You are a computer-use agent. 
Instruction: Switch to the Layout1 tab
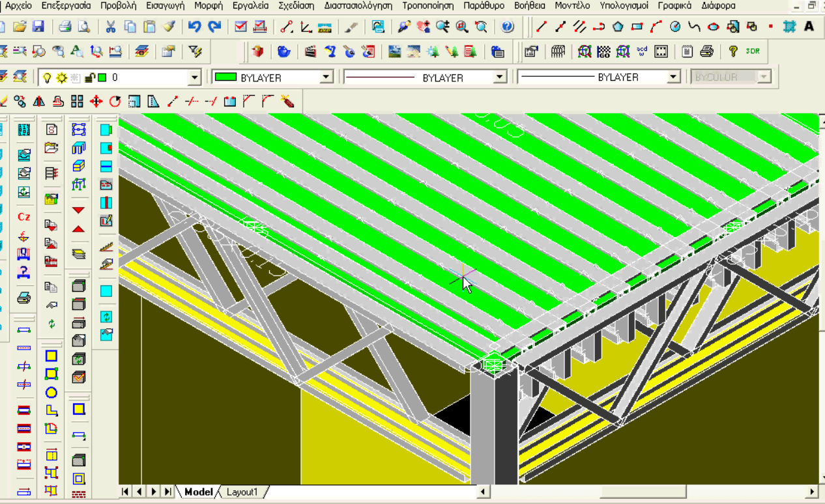pos(242,492)
